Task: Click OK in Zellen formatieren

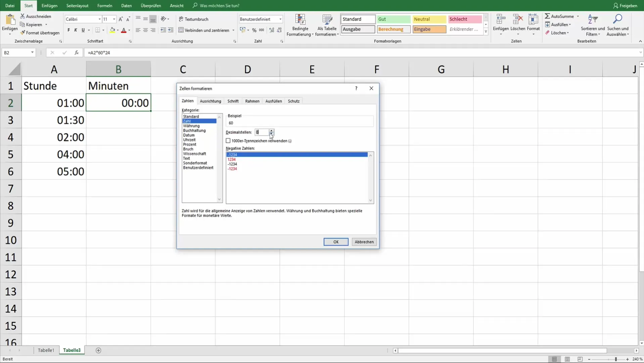Action: coord(336,242)
